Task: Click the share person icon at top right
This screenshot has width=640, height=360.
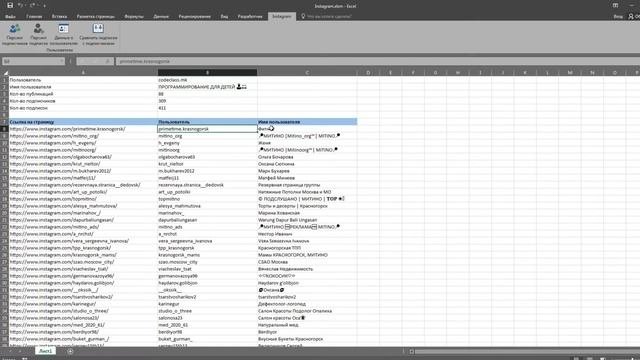Action: point(631,16)
